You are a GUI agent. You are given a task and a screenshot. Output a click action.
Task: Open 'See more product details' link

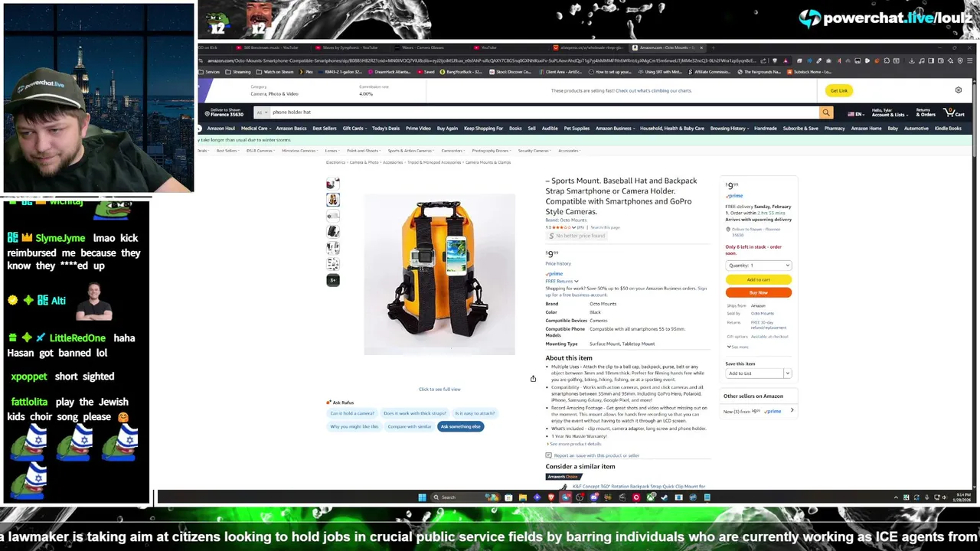pos(575,444)
